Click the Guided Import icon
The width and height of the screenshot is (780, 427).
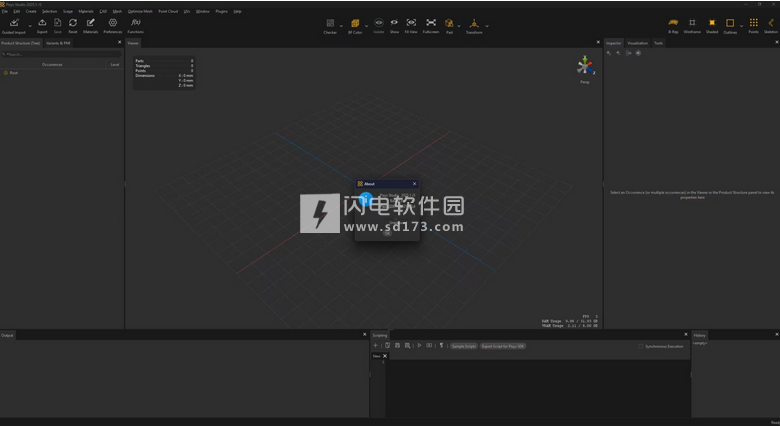(x=13, y=22)
